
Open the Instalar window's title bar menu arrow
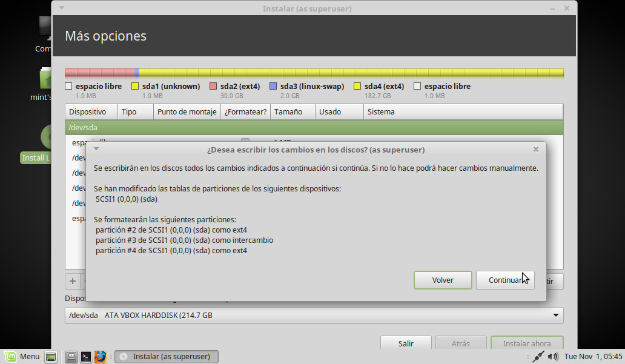point(62,8)
